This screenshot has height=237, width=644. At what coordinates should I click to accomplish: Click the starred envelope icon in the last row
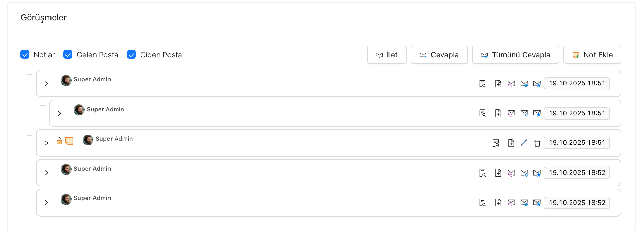pyautogui.click(x=537, y=203)
